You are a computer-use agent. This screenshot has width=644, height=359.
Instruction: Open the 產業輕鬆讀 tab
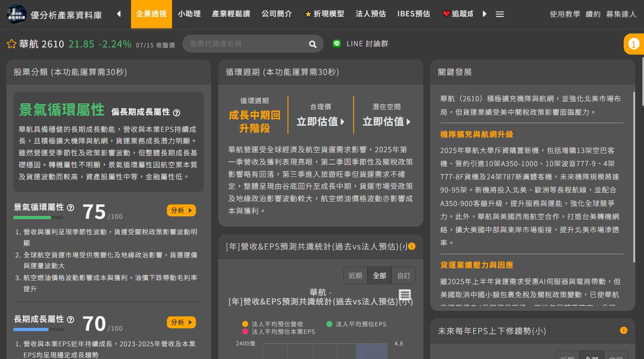click(231, 14)
